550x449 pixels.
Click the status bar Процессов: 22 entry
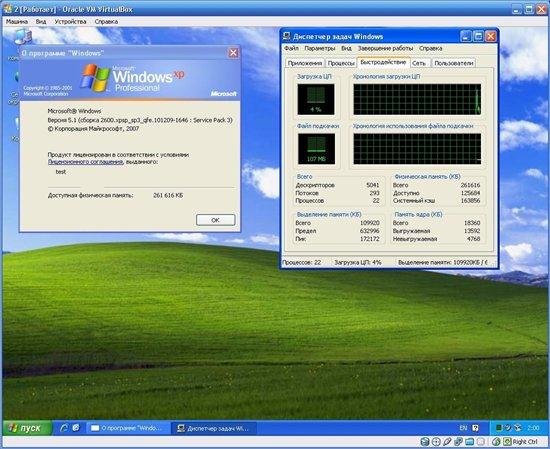(302, 262)
